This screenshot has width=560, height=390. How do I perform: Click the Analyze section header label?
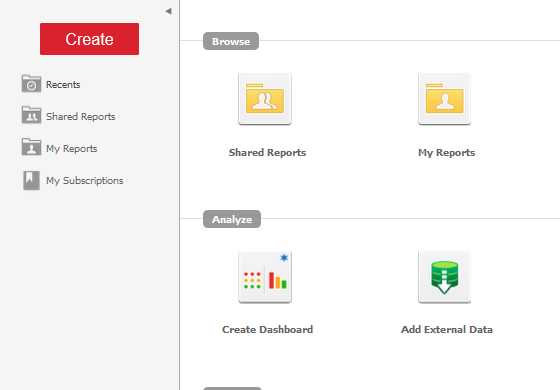click(232, 219)
